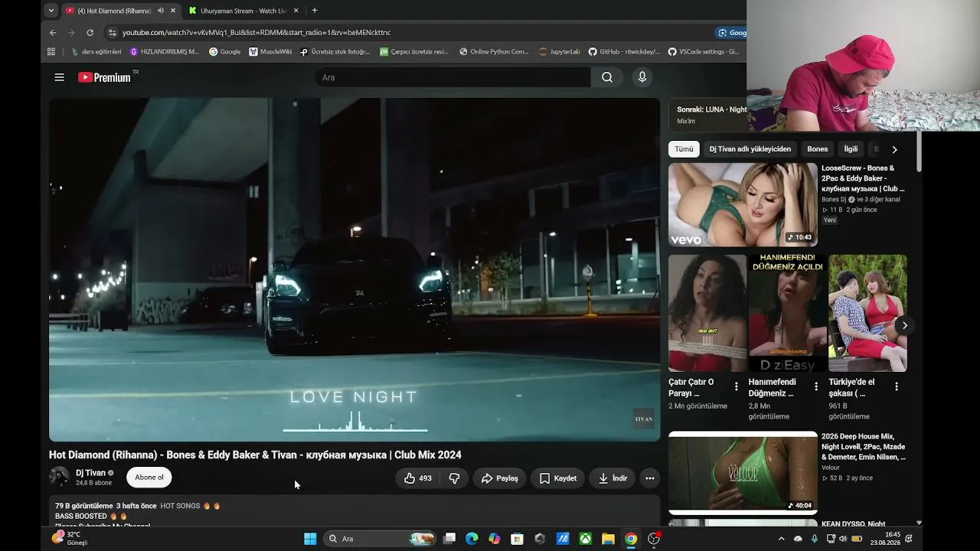Open the Sonraki: LUNA - Night queue panel
The image size is (980, 551).
707,115
